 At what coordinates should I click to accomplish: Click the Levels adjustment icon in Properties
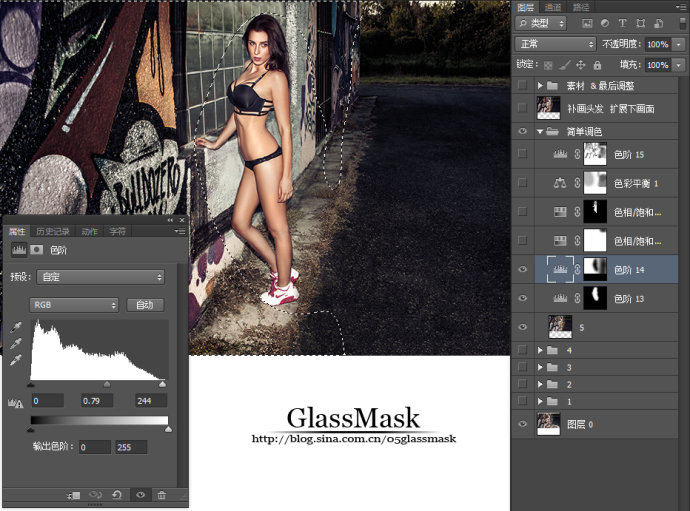[19, 250]
